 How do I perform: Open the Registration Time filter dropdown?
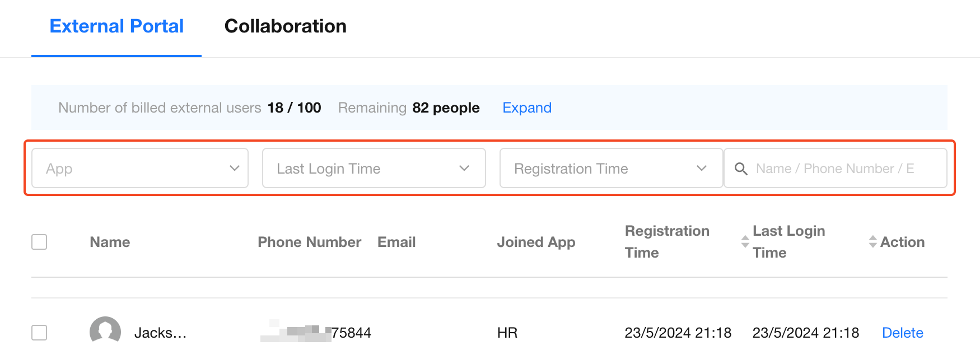[610, 169]
